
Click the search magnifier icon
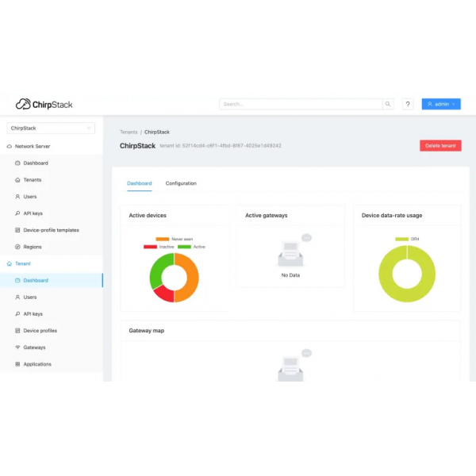click(388, 104)
